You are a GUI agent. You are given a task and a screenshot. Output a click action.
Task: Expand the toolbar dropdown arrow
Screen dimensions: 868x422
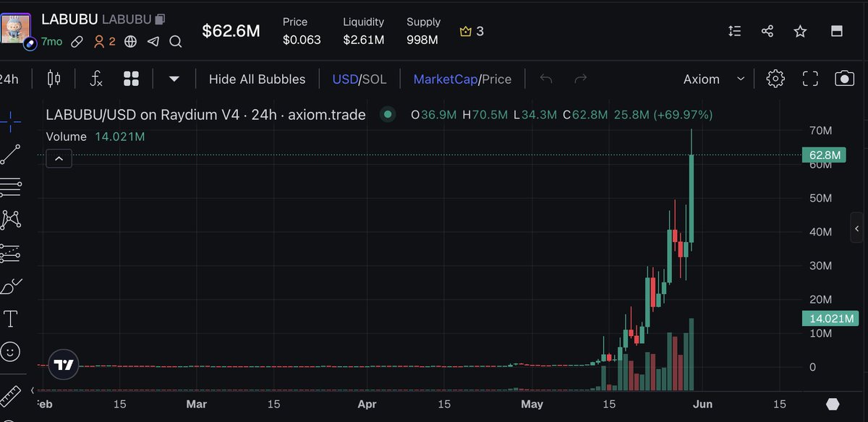click(174, 79)
